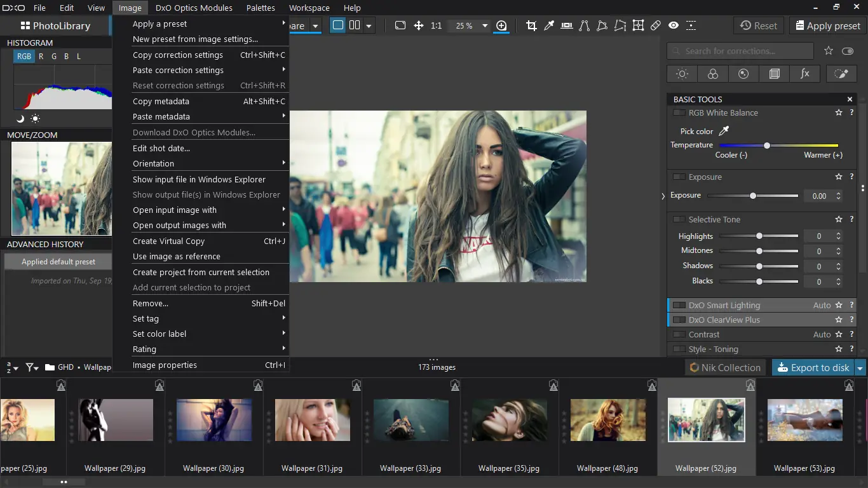The image size is (868, 488).
Task: Open the 25% zoom level dropdown
Action: point(485,26)
